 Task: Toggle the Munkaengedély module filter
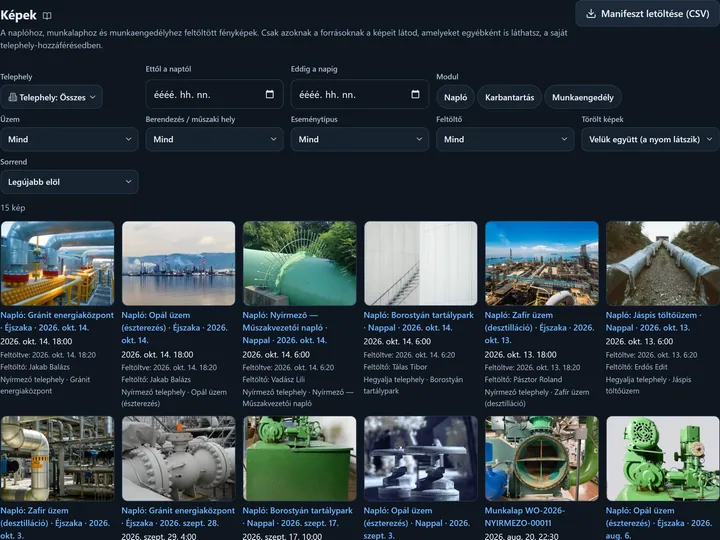coord(583,97)
